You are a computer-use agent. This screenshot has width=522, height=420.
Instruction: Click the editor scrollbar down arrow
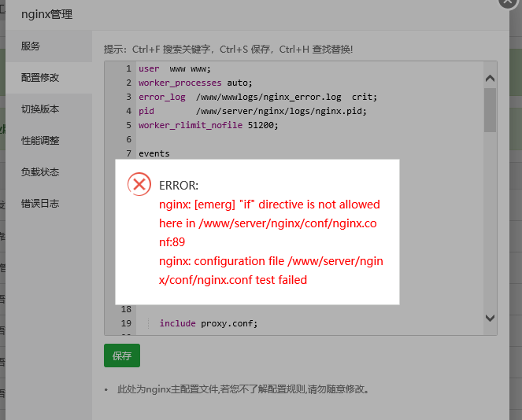(x=490, y=318)
